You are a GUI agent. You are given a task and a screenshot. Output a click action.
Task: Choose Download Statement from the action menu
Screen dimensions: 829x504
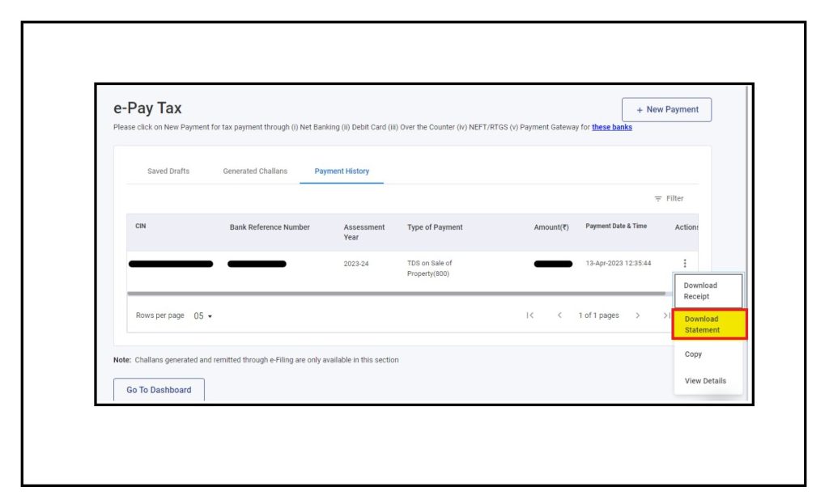708,324
